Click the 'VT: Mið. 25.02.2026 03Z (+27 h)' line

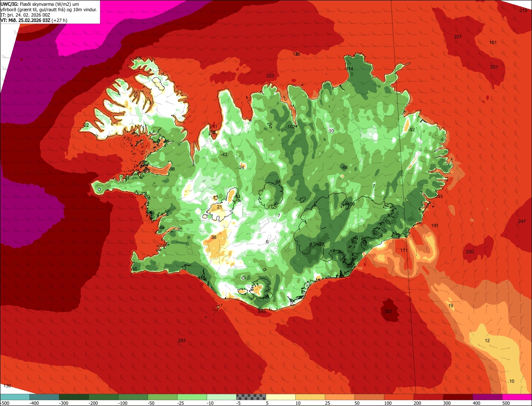click(x=34, y=20)
